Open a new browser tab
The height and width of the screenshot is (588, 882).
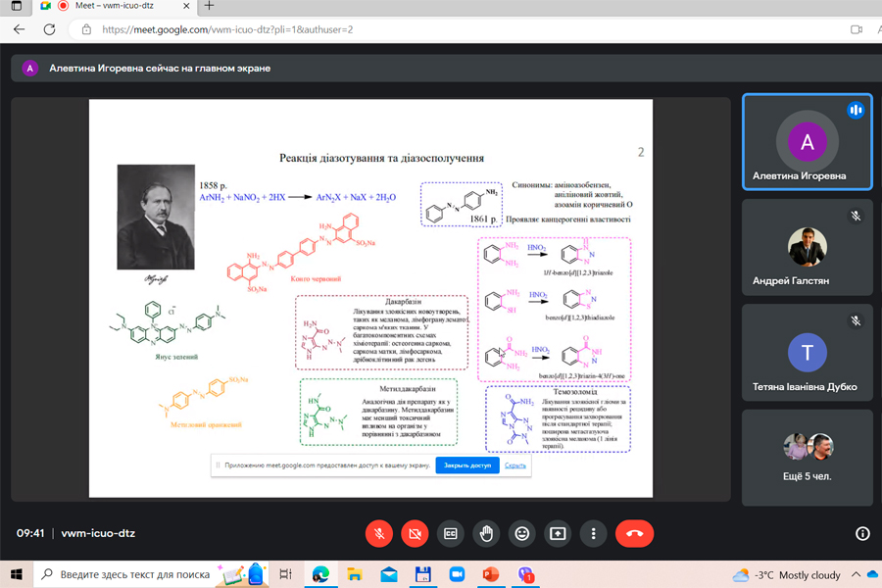pyautogui.click(x=210, y=6)
